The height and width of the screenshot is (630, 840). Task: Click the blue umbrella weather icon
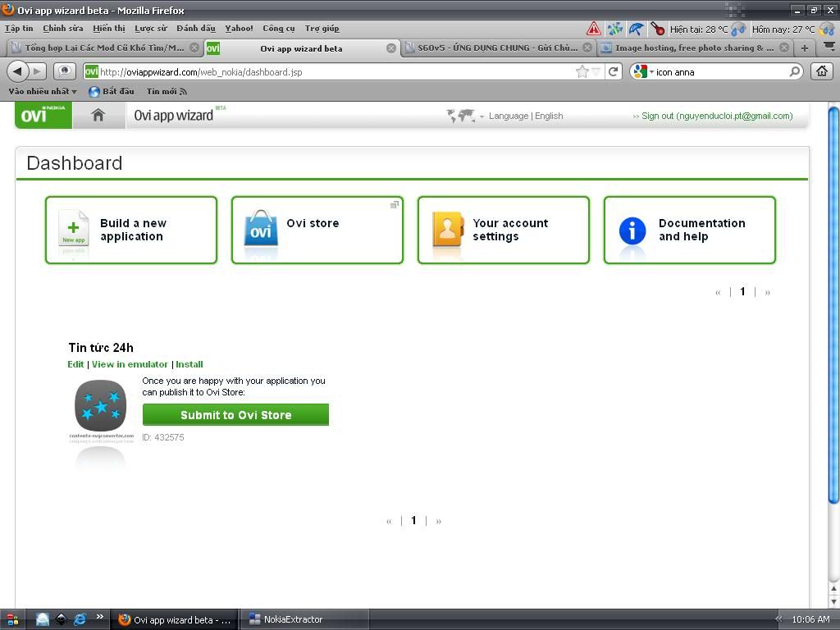pyautogui.click(x=636, y=29)
